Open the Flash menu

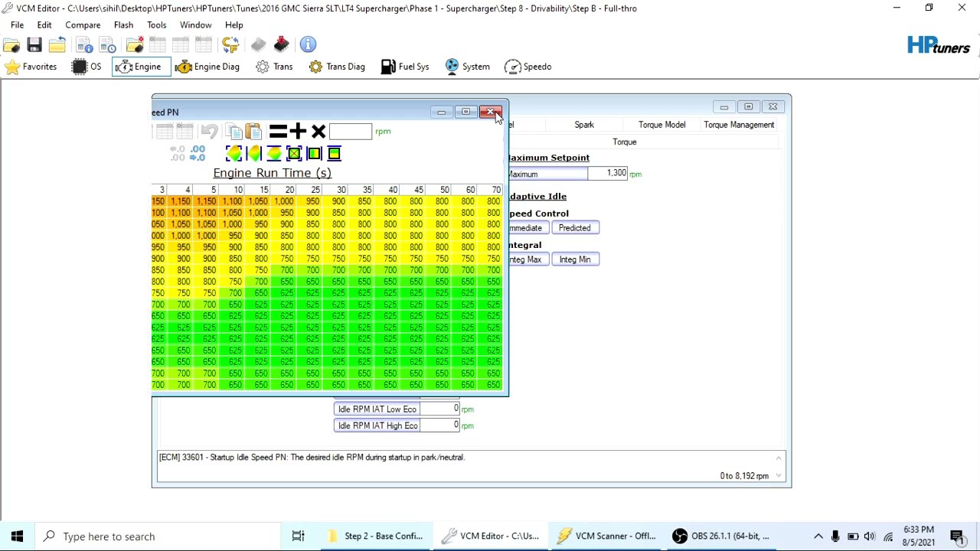coord(123,25)
